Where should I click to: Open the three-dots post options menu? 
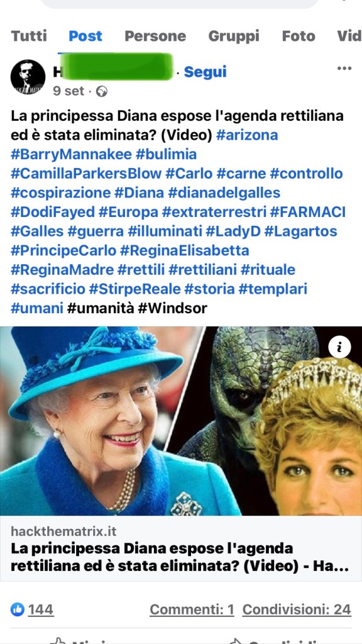344,69
